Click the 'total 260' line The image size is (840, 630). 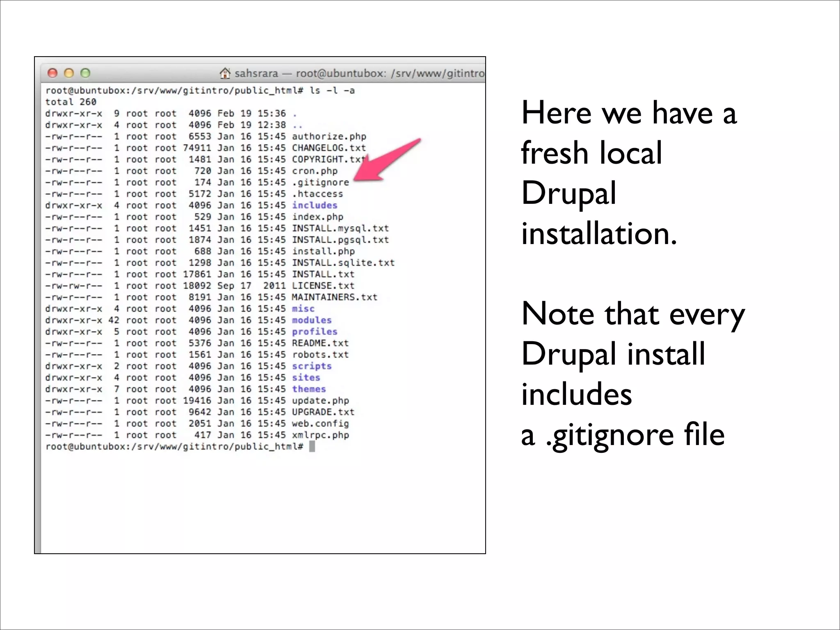71,102
